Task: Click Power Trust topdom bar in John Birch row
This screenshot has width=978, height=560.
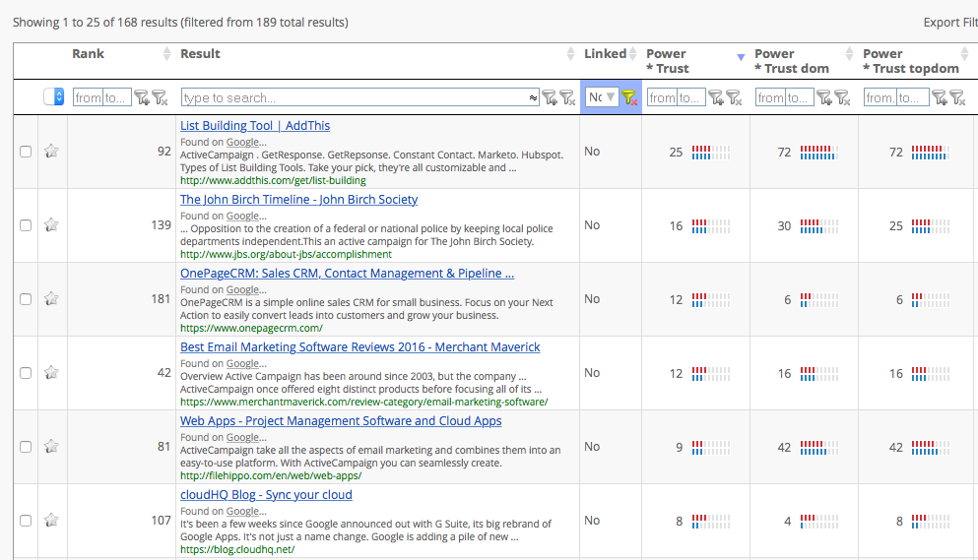Action: point(931,225)
